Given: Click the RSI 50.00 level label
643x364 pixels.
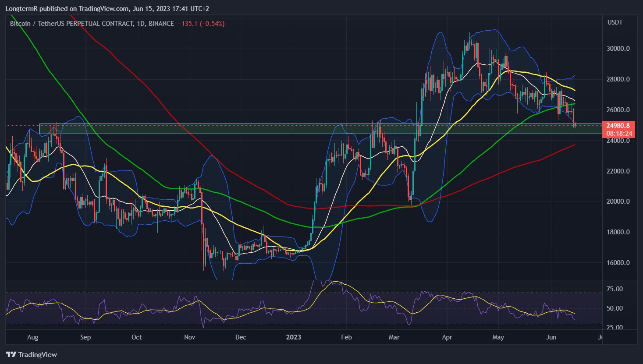Looking at the screenshot, I should coord(615,308).
